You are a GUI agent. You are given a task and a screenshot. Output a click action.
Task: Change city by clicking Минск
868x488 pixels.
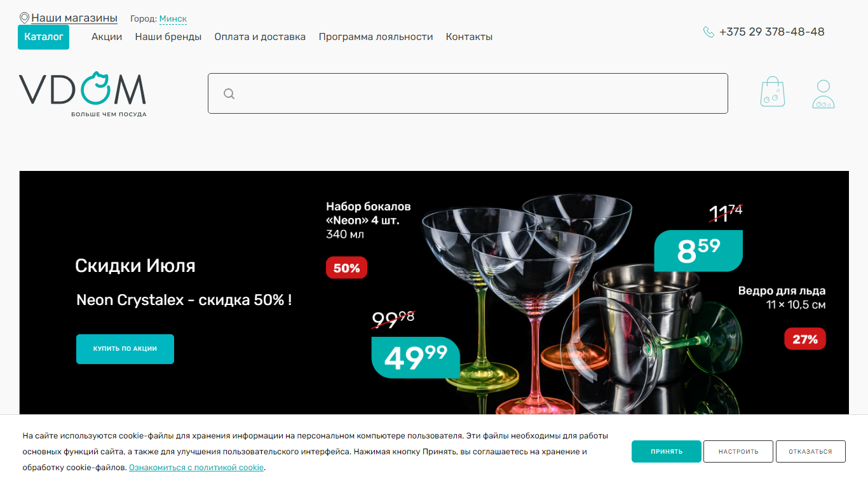pos(173,19)
